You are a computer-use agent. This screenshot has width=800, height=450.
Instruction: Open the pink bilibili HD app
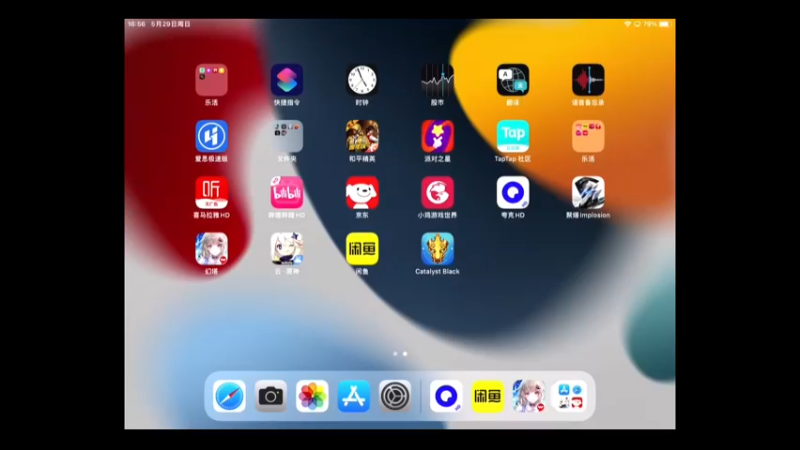[287, 193]
